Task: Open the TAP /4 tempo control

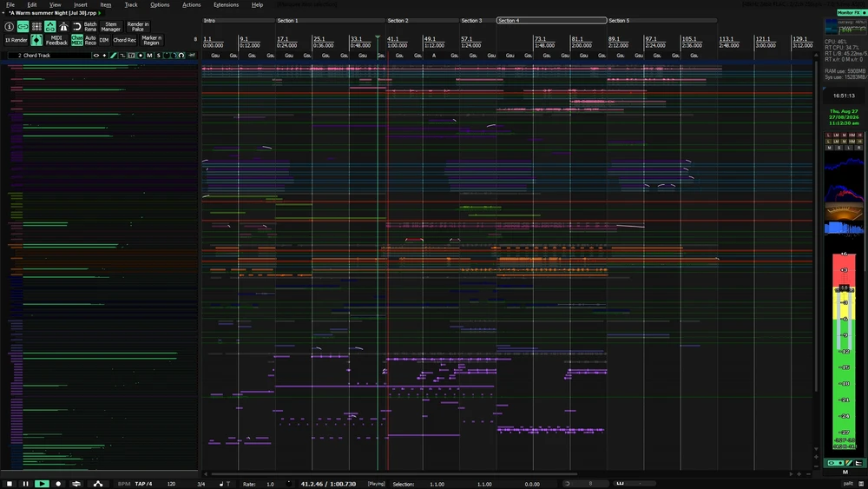Action: click(143, 484)
